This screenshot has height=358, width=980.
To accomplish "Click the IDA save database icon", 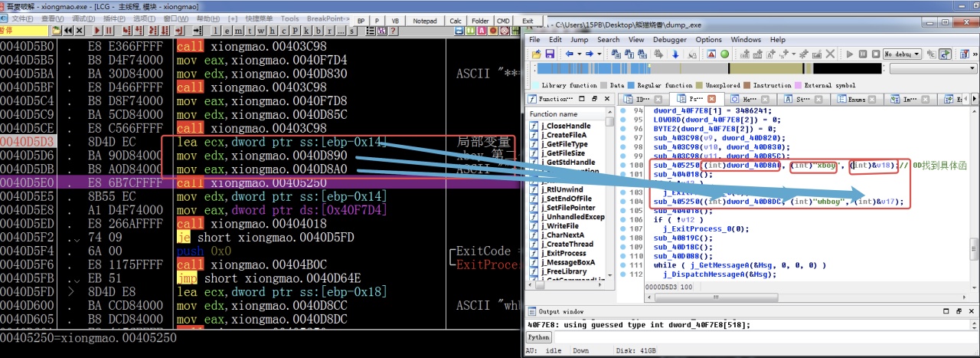I will pos(550,54).
